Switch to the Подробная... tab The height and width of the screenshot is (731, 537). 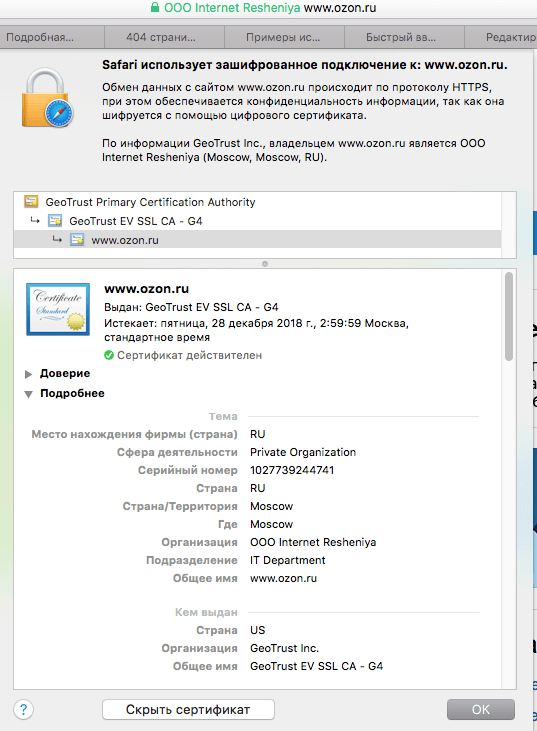pos(52,37)
